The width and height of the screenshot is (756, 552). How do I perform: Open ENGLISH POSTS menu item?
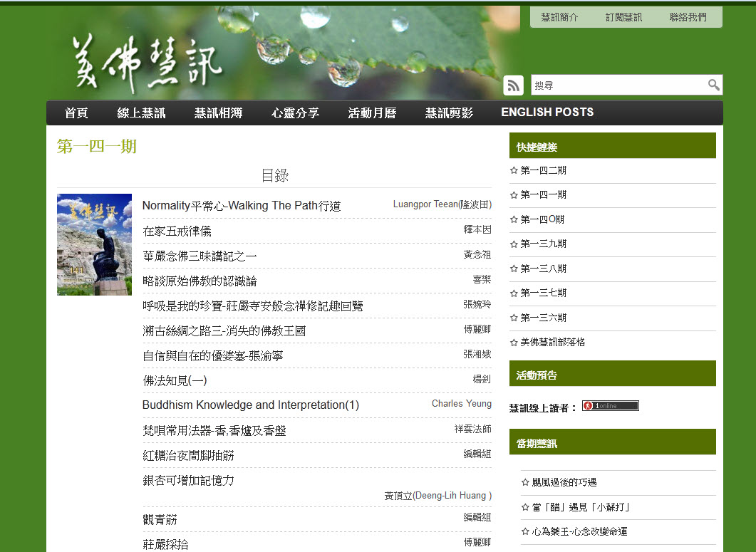[547, 113]
